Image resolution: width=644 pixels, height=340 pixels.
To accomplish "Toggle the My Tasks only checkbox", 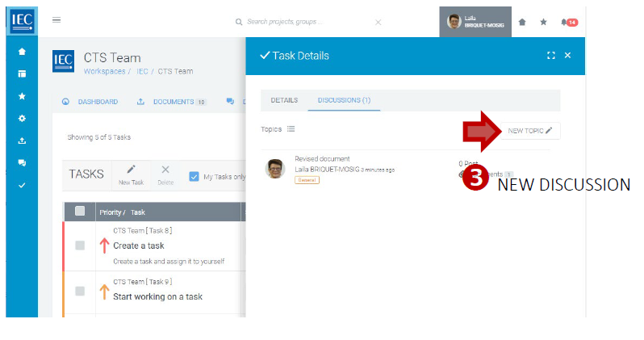I will point(194,176).
